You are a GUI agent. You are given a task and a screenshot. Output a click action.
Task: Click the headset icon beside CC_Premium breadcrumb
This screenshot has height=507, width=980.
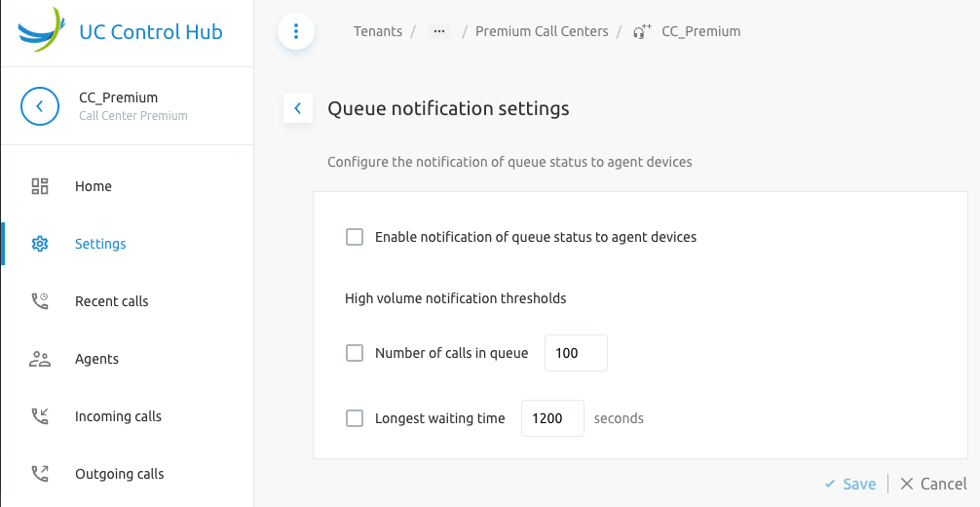pos(641,31)
